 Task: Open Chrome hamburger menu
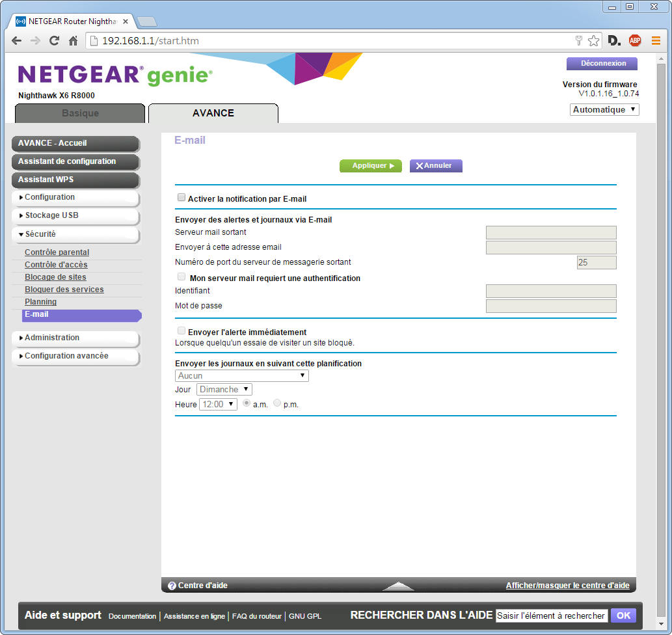[x=656, y=41]
